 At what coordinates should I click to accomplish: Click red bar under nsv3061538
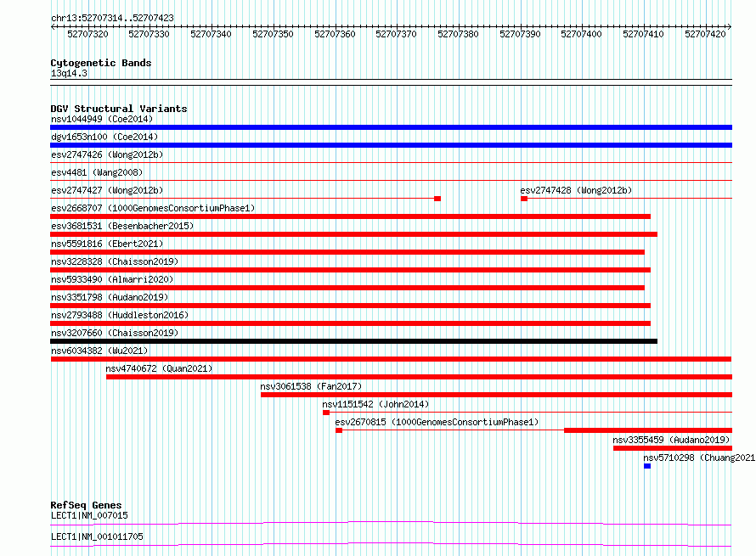click(x=497, y=395)
